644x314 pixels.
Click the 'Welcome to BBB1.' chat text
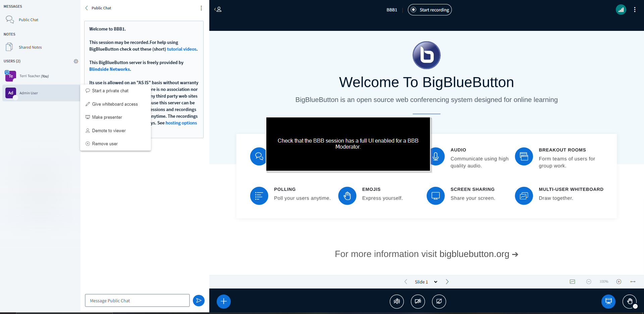(x=107, y=29)
